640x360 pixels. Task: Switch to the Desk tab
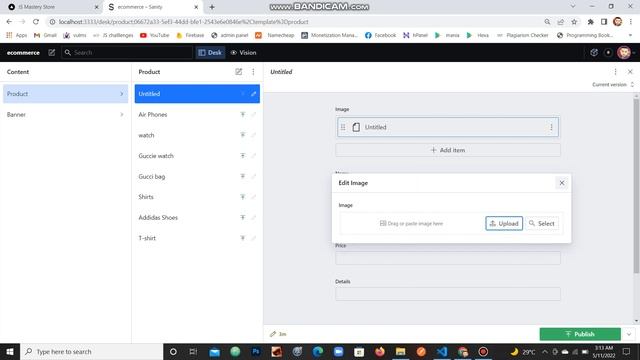pyautogui.click(x=210, y=53)
